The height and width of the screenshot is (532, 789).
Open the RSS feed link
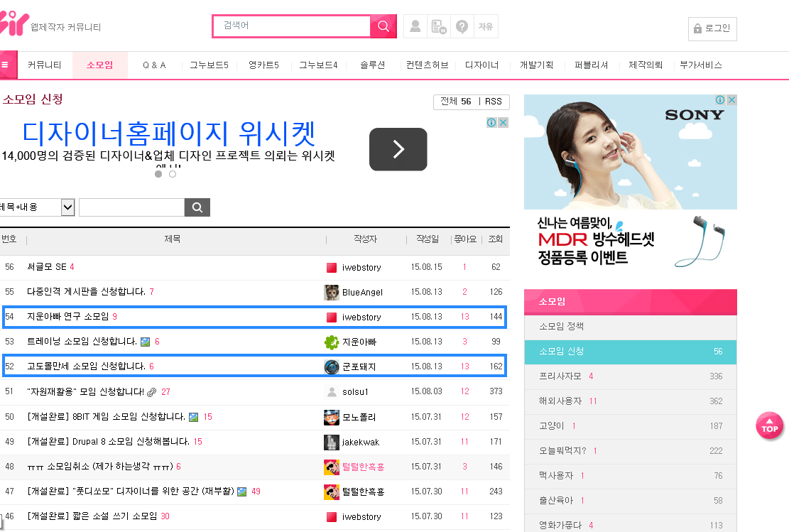494,102
